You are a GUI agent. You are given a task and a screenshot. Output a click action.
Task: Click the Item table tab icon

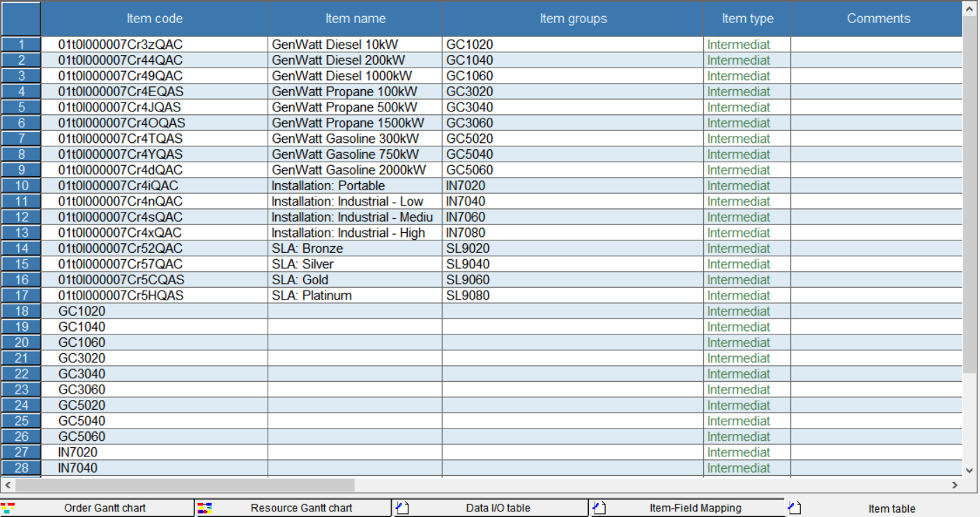click(795, 508)
